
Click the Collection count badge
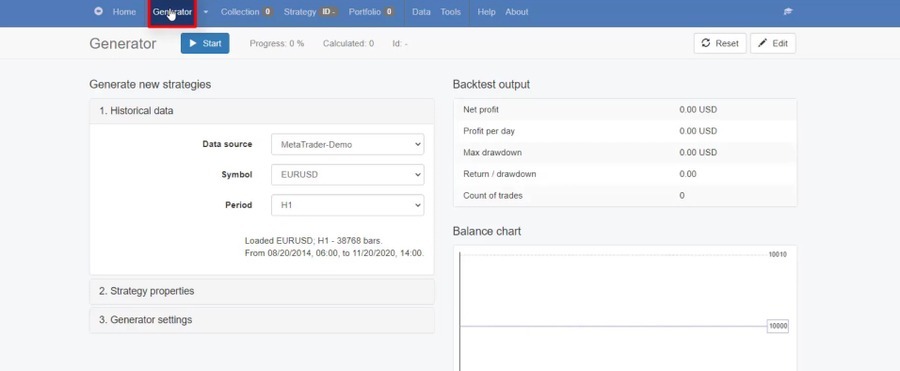267,11
